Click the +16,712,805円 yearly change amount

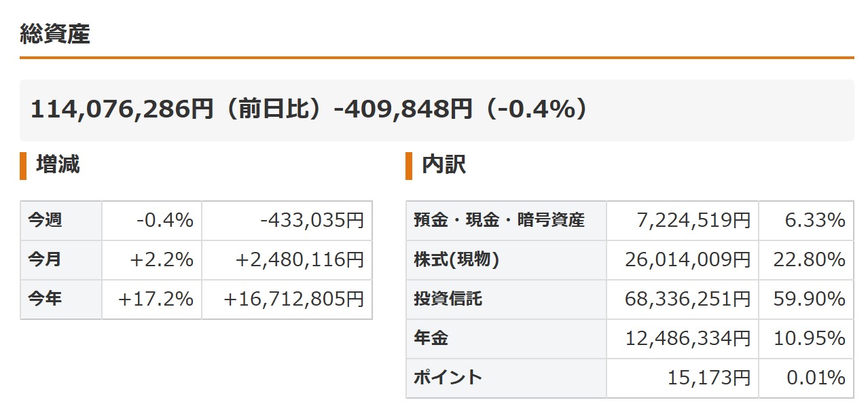[294, 299]
